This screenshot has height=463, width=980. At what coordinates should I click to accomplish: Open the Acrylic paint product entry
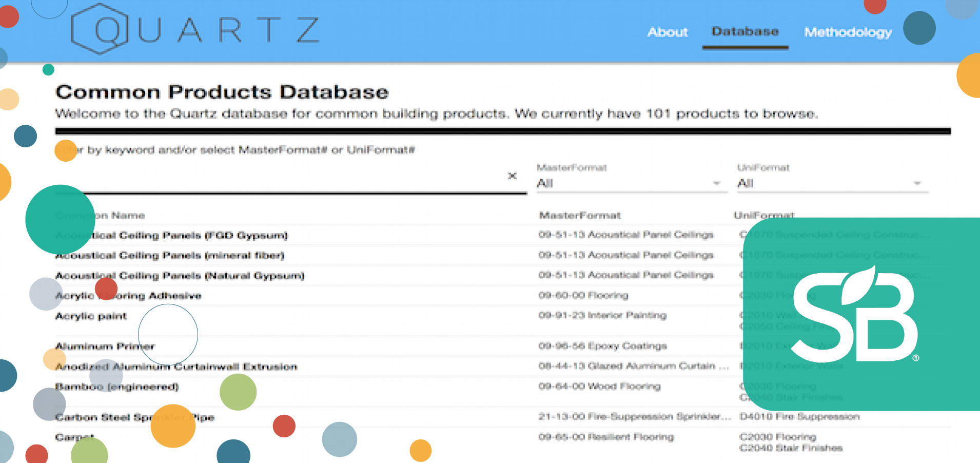click(x=91, y=316)
